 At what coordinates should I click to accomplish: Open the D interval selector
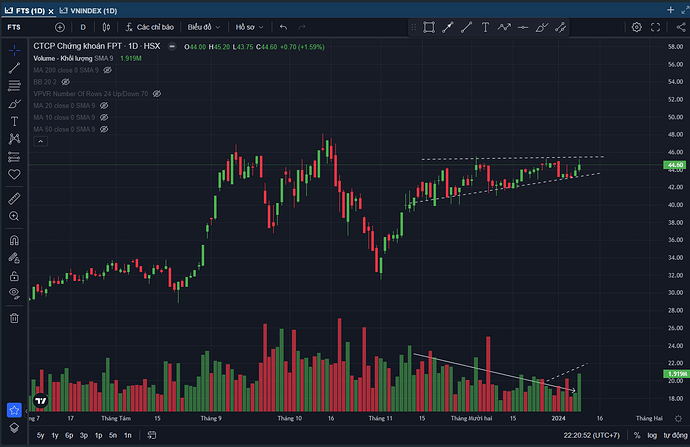(x=82, y=27)
